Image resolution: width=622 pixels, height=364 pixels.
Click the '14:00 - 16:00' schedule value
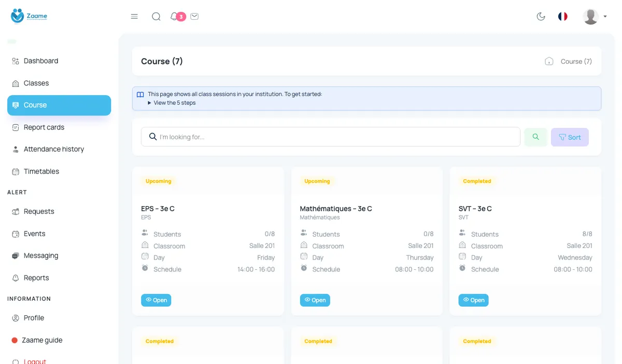(256, 269)
